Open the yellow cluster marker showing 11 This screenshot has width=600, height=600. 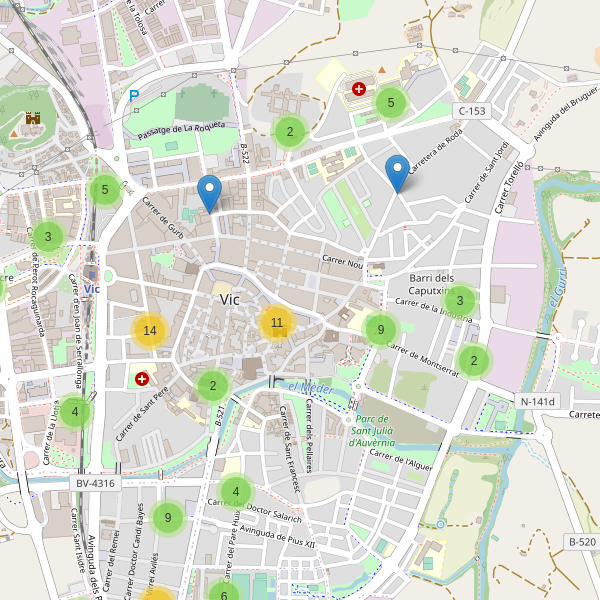pyautogui.click(x=277, y=323)
